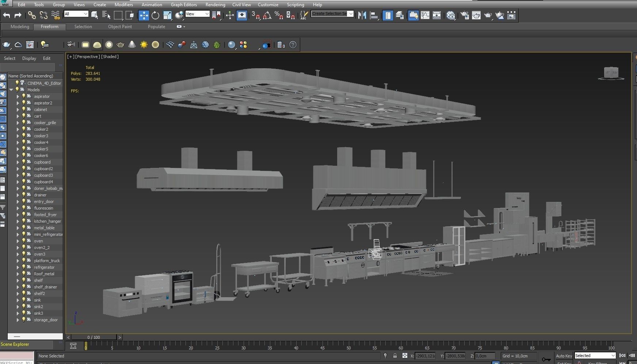The image size is (637, 364).
Task: Open Render Setup teapot icon
Action: [465, 15]
